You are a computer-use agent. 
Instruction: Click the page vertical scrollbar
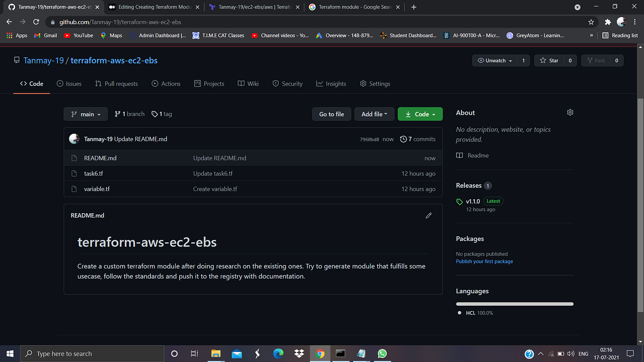(640, 206)
